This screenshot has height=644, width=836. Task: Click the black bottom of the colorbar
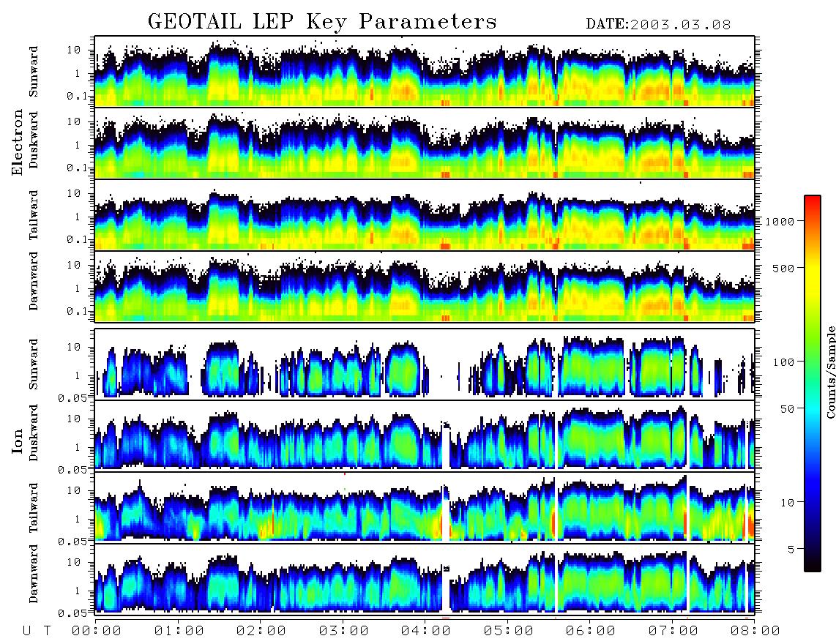(x=813, y=565)
